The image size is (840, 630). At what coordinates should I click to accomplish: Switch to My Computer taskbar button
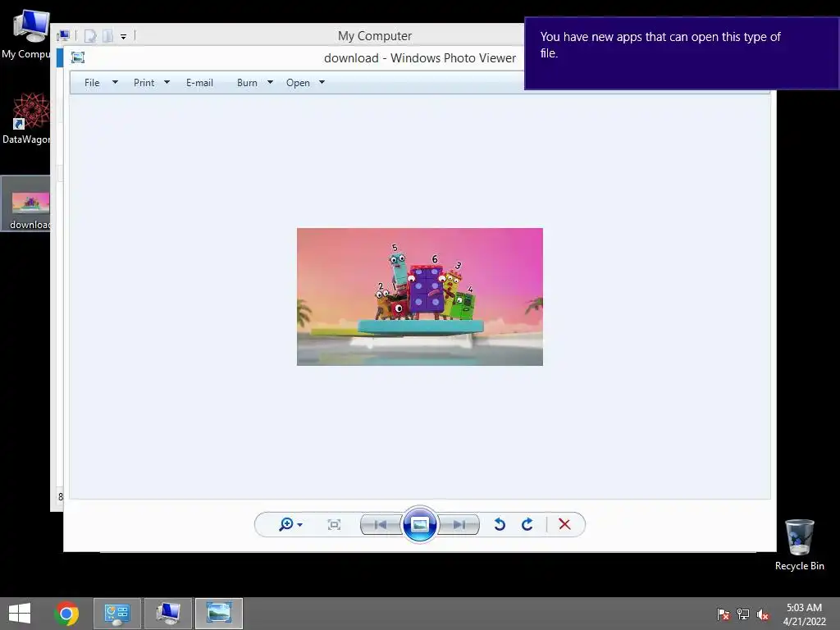tap(167, 614)
